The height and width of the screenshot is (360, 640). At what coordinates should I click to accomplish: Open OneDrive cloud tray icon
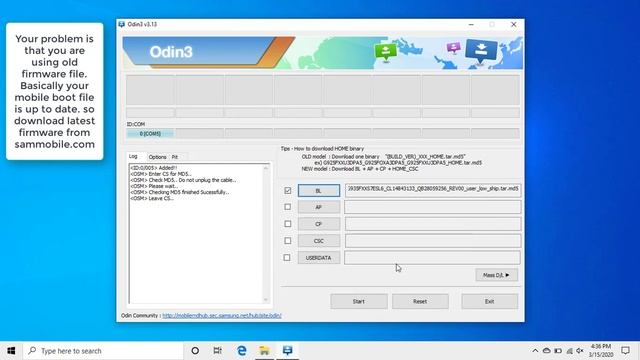pos(547,351)
